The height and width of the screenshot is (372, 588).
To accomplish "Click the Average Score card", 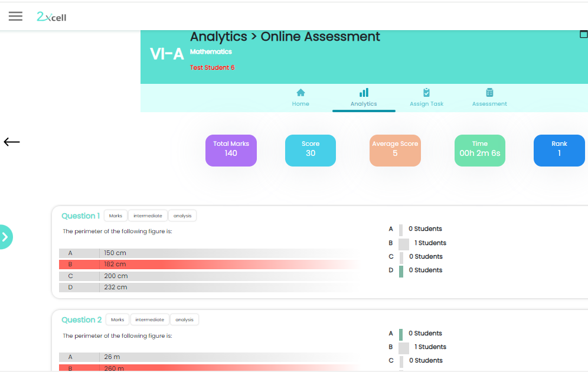I will click(395, 150).
